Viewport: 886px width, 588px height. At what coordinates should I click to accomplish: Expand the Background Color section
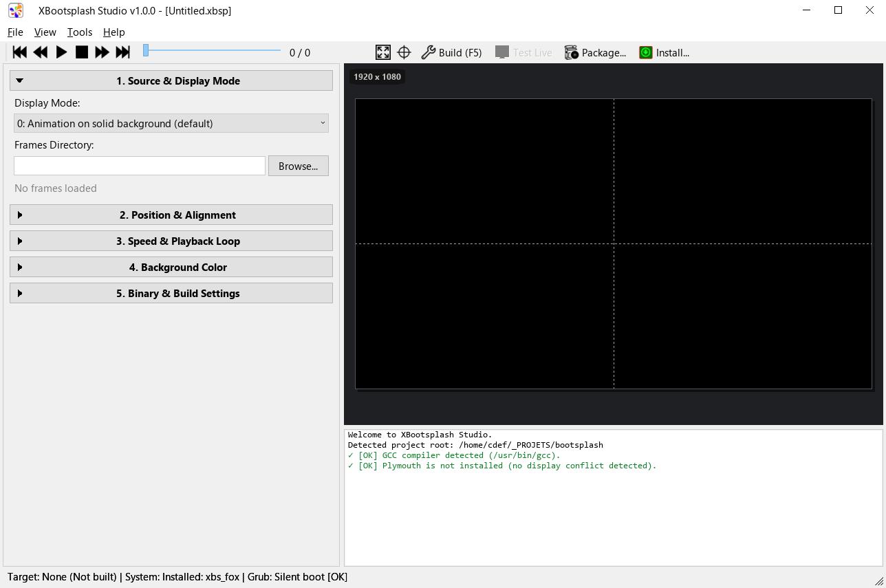click(171, 267)
